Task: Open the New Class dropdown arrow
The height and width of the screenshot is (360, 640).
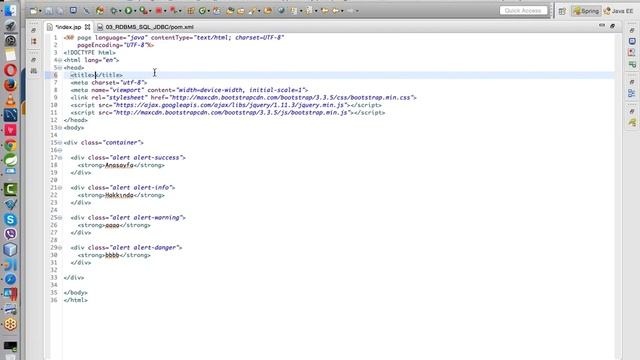Action: (208, 11)
